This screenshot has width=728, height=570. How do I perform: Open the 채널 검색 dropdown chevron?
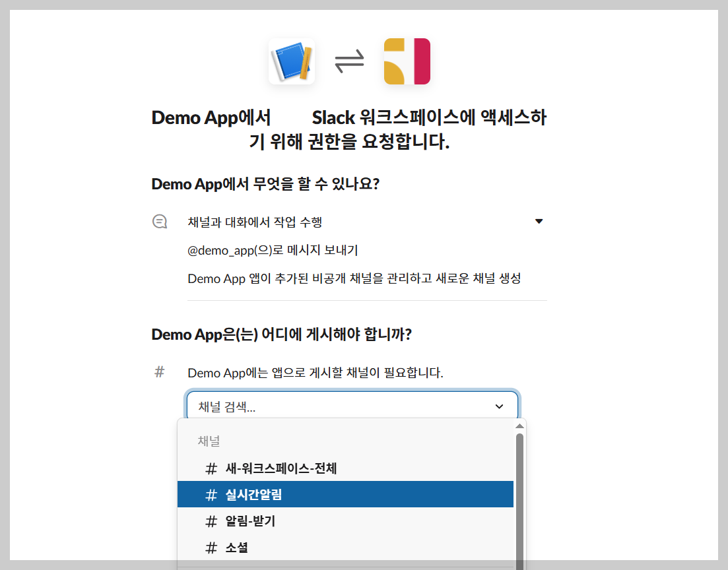click(499, 406)
